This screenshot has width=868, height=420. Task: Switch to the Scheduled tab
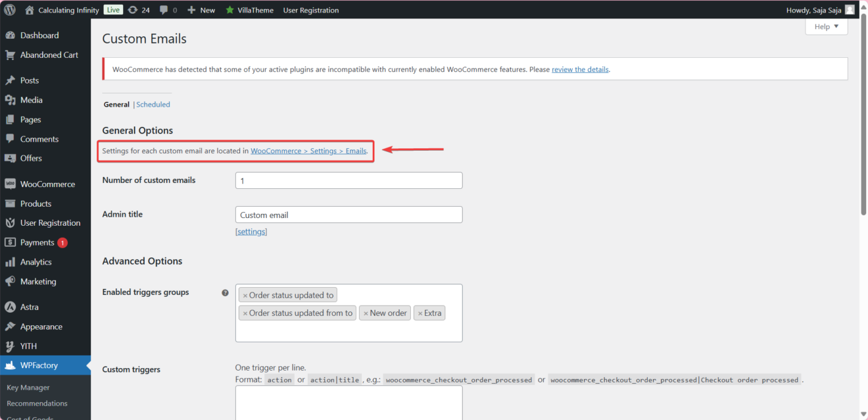tap(153, 104)
